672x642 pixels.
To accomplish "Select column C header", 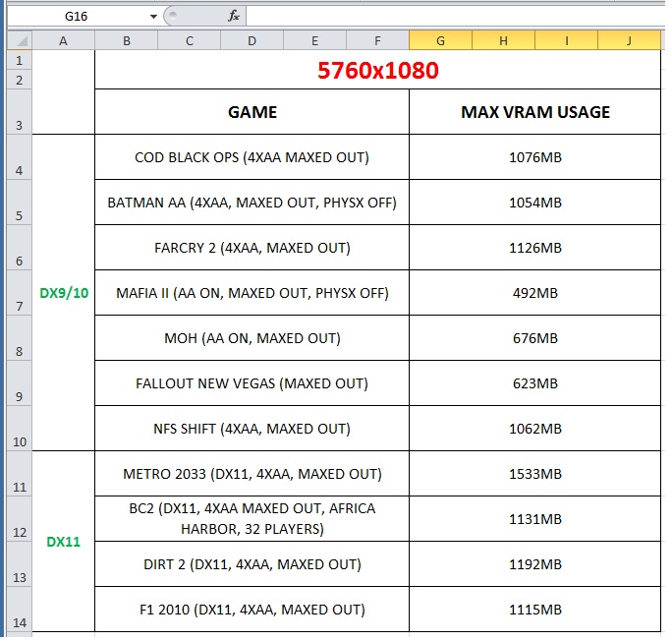I will pos(190,40).
